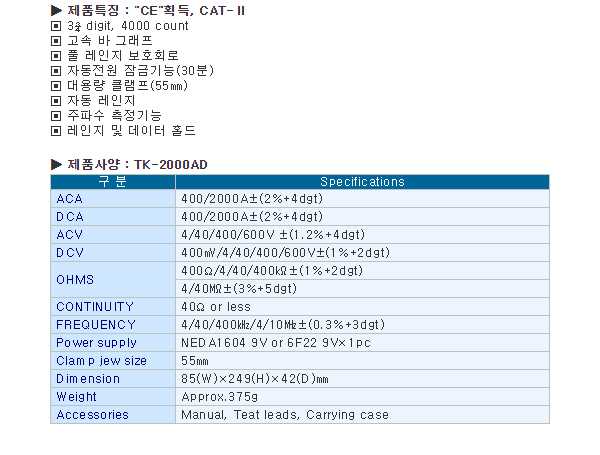The height and width of the screenshot is (455, 600).
Task: Click the square bullet beside '풀 레인지 보호회로'
Action: (56, 56)
